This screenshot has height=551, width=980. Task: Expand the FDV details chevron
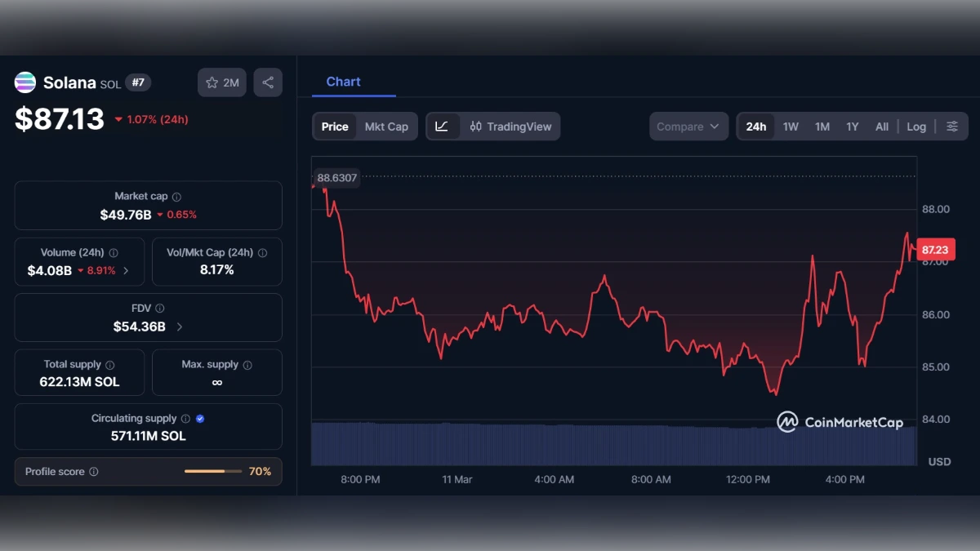point(179,326)
